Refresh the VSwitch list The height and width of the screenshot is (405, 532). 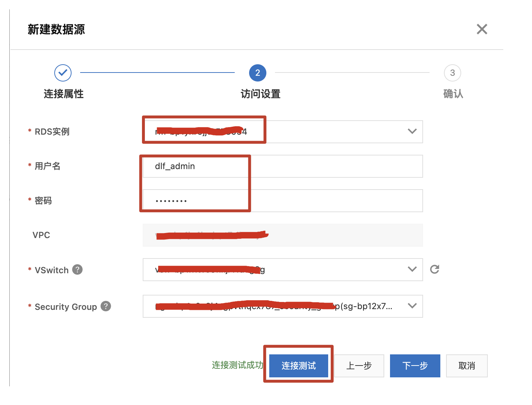pyautogui.click(x=435, y=269)
